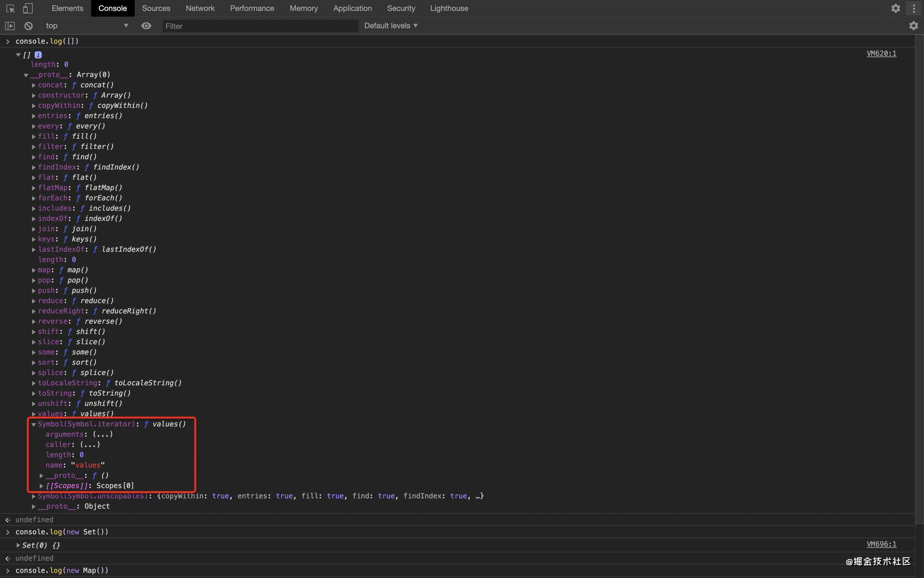The width and height of the screenshot is (924, 578).
Task: Open the Default levels dropdown
Action: 390,26
